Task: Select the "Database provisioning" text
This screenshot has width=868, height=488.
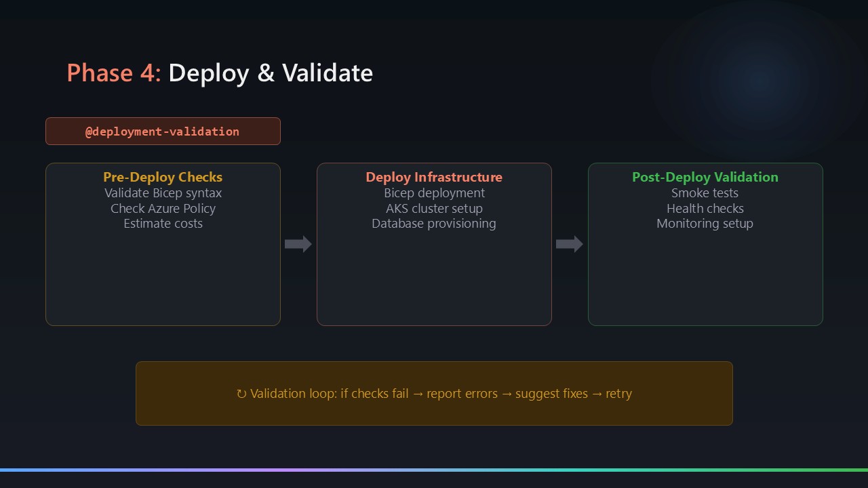Action: pos(434,224)
